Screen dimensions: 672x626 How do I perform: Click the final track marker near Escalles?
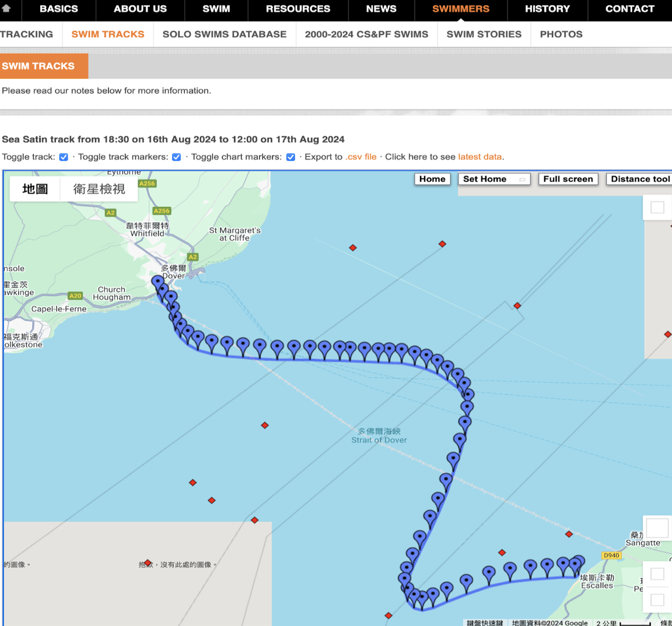click(578, 562)
